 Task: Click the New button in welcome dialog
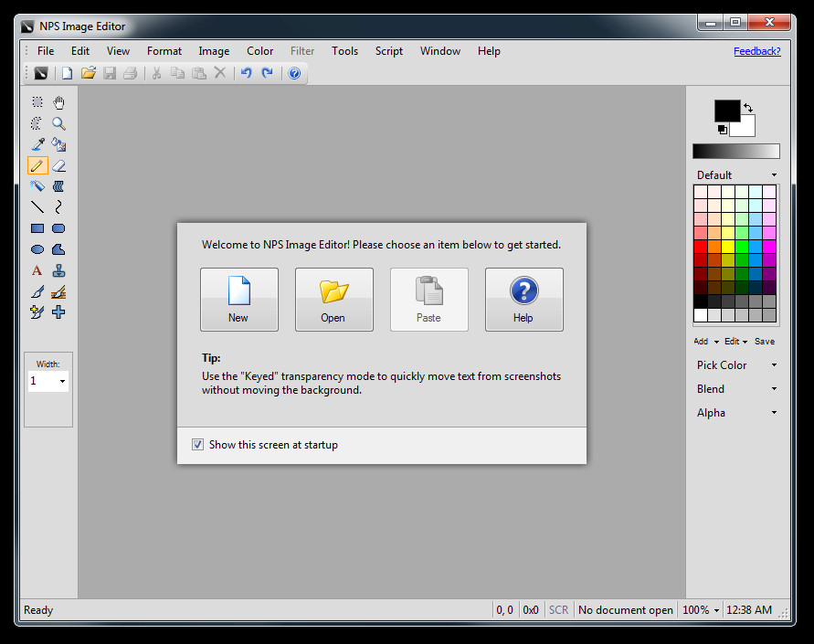[x=239, y=300]
